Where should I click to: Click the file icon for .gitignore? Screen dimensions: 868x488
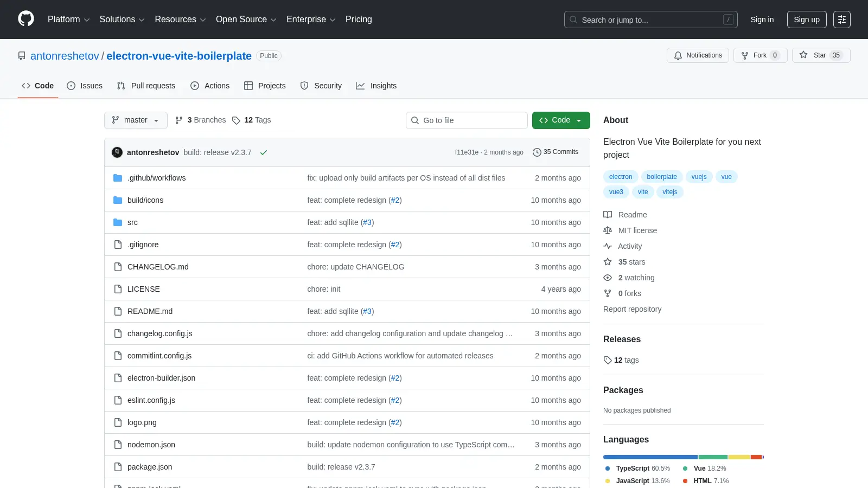coord(118,245)
